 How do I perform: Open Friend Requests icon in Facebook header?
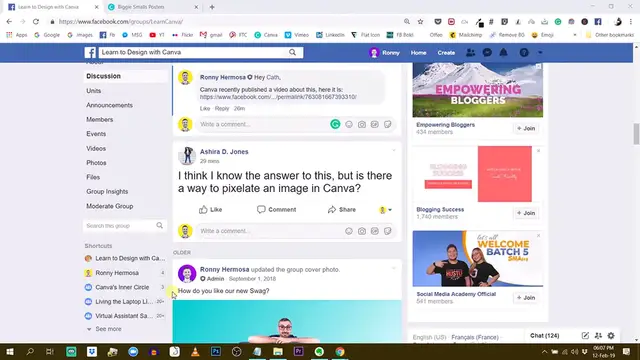(x=470, y=53)
